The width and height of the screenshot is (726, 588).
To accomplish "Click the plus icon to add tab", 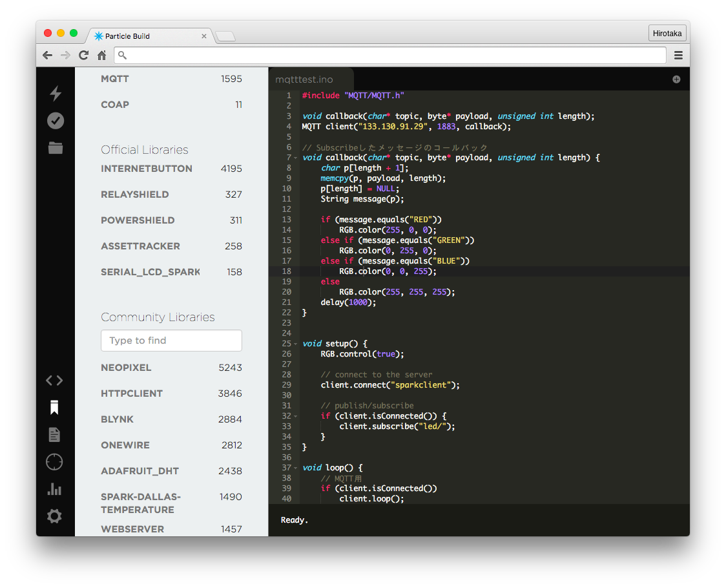I will click(676, 79).
